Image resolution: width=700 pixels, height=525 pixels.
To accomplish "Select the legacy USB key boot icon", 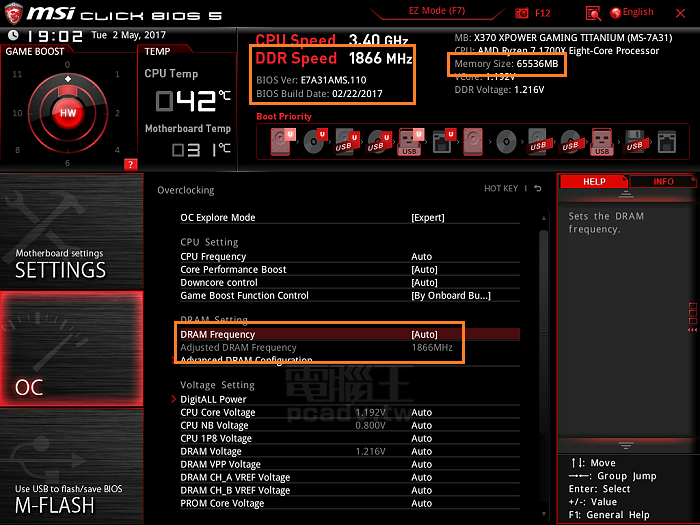I will [x=602, y=142].
